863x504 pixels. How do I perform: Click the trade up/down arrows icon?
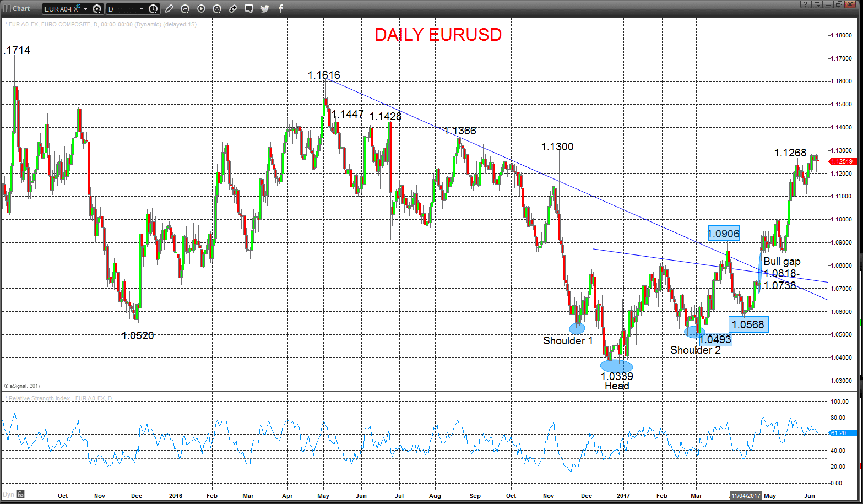(233, 9)
